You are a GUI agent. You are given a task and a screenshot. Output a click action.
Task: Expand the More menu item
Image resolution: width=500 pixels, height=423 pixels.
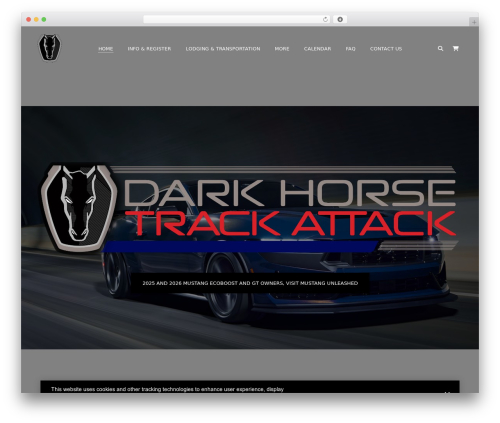coord(282,49)
